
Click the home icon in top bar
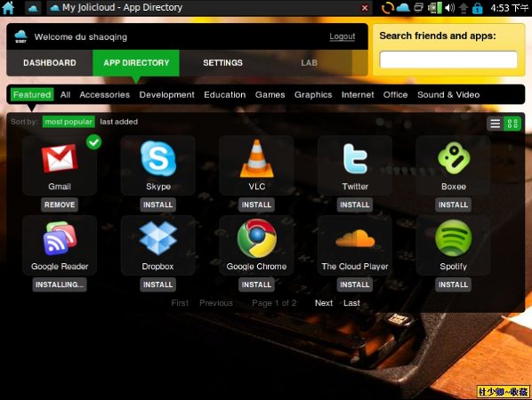coord(8,8)
